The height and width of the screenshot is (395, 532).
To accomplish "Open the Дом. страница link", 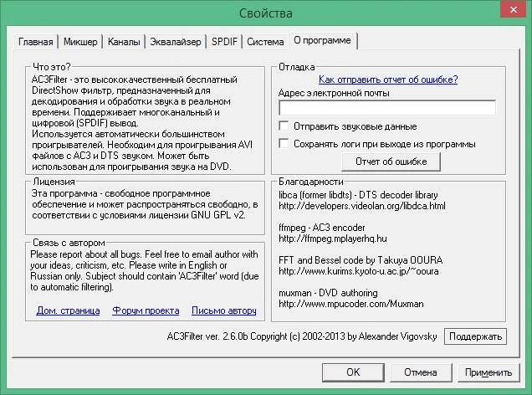I will tap(68, 310).
